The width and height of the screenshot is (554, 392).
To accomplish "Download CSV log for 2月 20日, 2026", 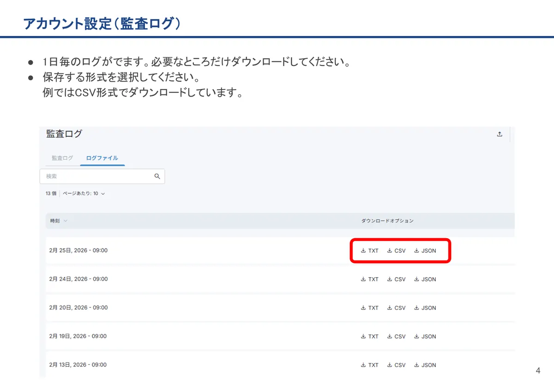I will 396,308.
